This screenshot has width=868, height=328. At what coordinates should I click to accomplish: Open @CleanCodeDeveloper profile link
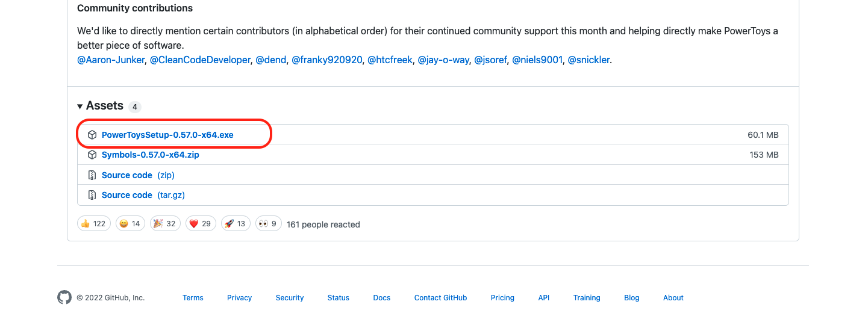(200, 60)
